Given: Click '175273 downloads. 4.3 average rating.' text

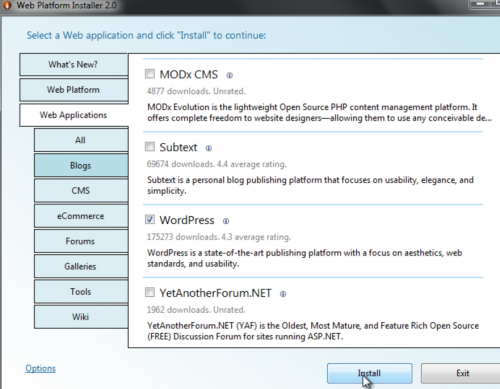Looking at the screenshot, I should (219, 237).
